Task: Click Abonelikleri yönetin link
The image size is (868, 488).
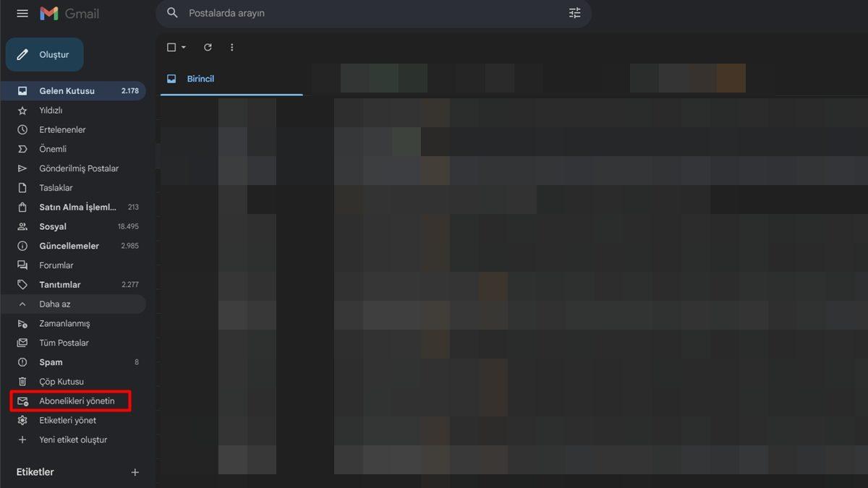Action: pyautogui.click(x=77, y=401)
